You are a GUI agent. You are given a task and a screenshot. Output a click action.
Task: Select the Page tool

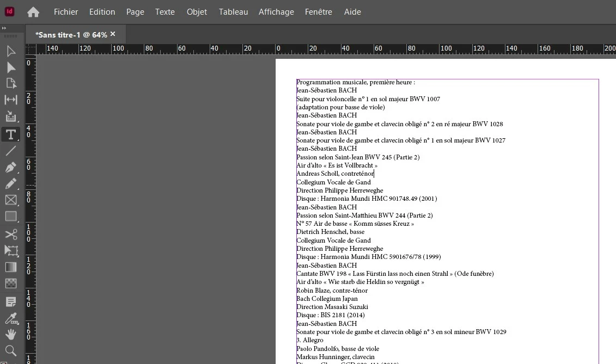point(11,83)
